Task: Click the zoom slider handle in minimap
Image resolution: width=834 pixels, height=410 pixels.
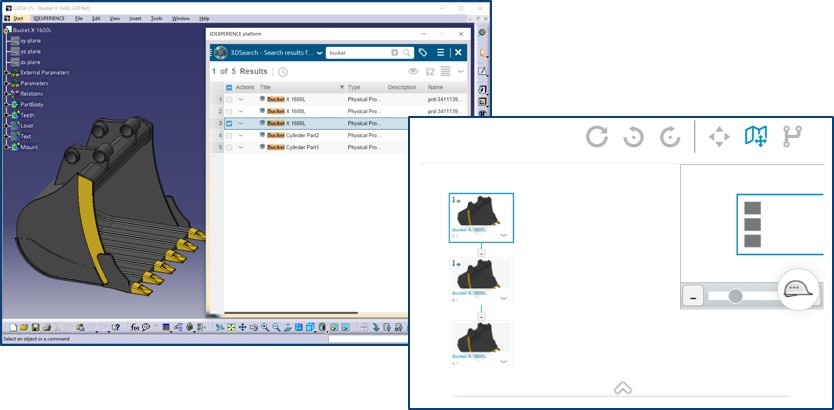Action: coord(735,296)
